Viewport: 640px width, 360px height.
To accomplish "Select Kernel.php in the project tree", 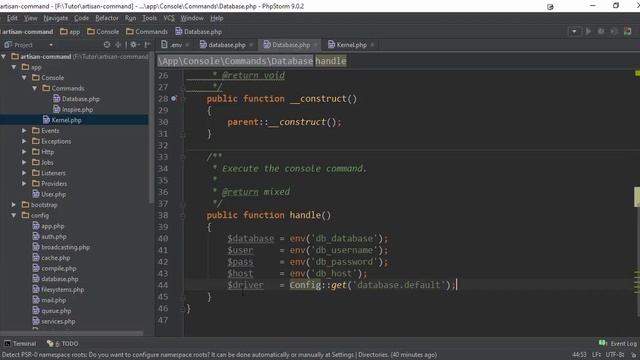I will [62, 120].
